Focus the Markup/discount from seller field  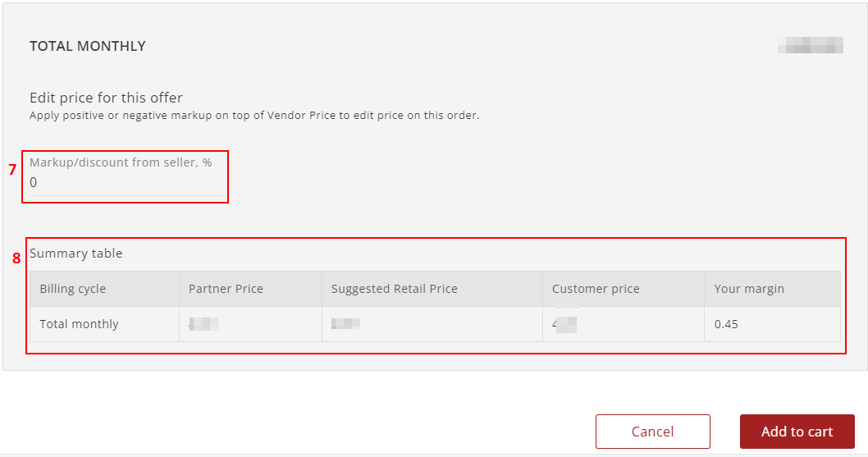pos(127,183)
